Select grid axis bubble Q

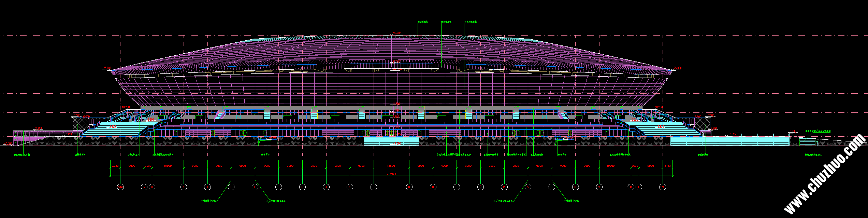point(480,187)
